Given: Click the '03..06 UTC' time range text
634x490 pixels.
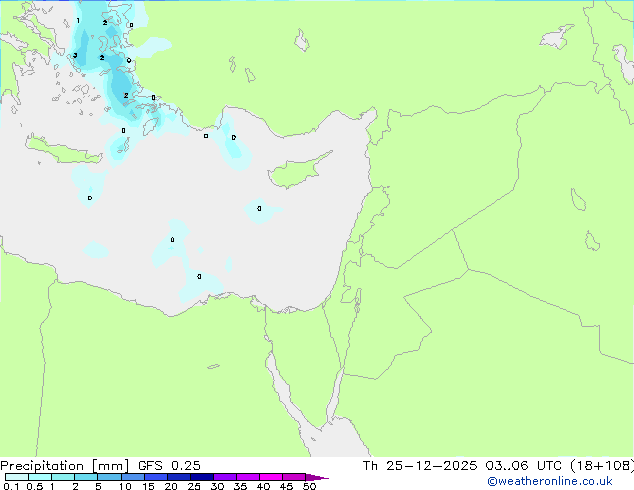Looking at the screenshot, I should [x=524, y=466].
